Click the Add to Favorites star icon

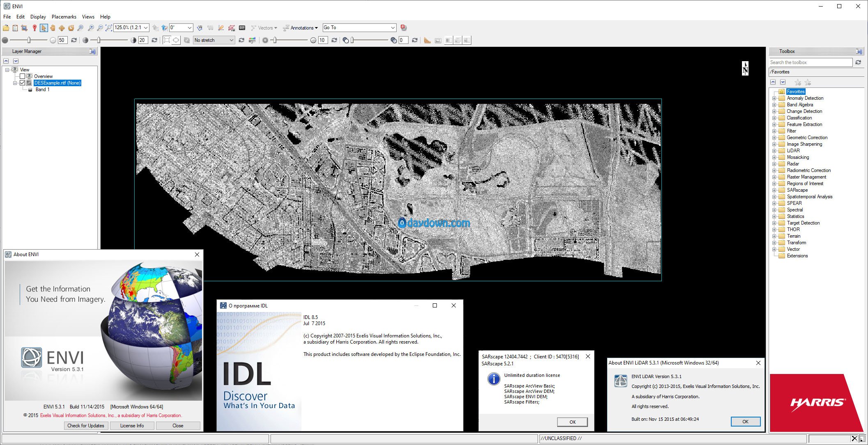(798, 82)
